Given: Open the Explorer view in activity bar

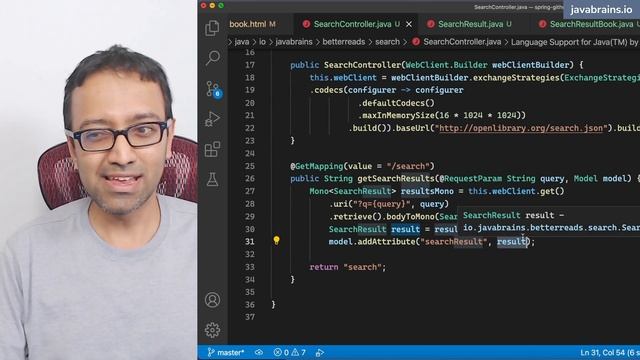Looking at the screenshot, I should coord(212,28).
